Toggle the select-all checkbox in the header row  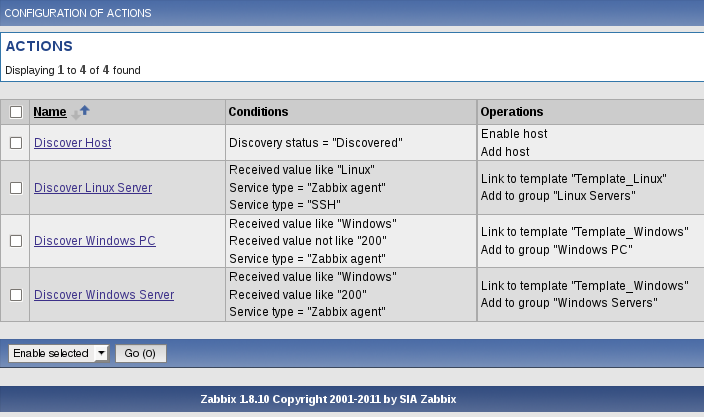[16, 112]
